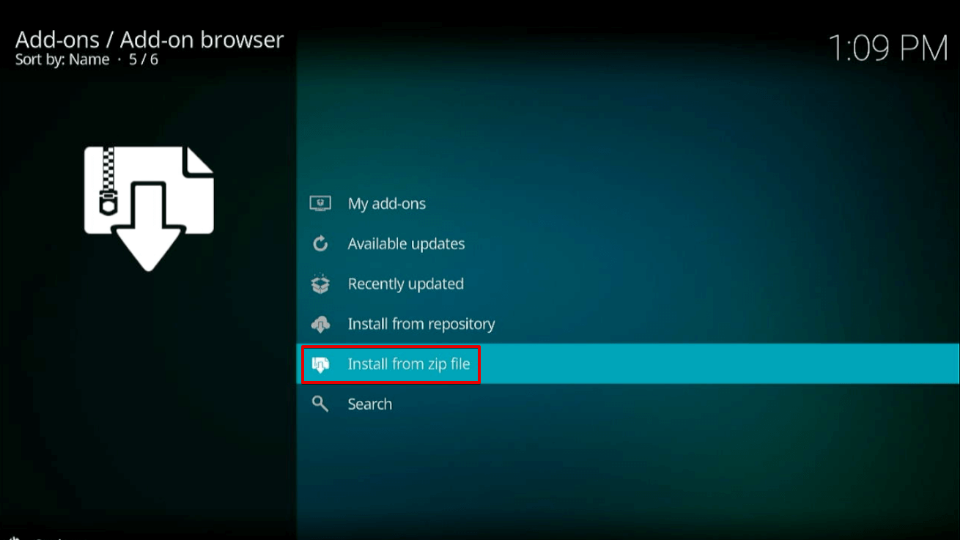Click the Recently updated open box icon

click(320, 283)
